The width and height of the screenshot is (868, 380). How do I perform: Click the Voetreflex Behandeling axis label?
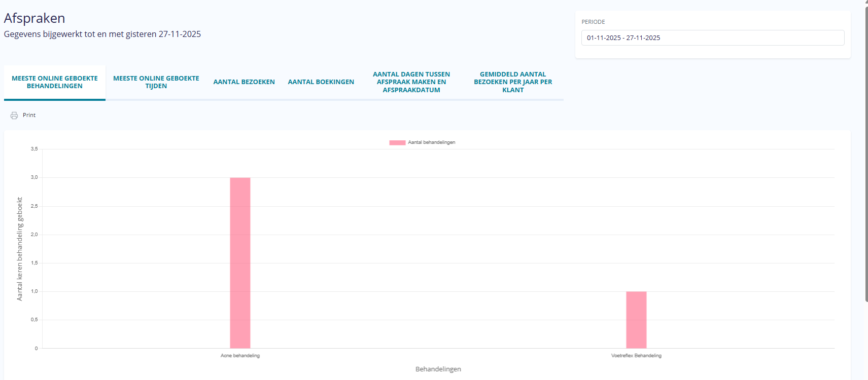636,356
